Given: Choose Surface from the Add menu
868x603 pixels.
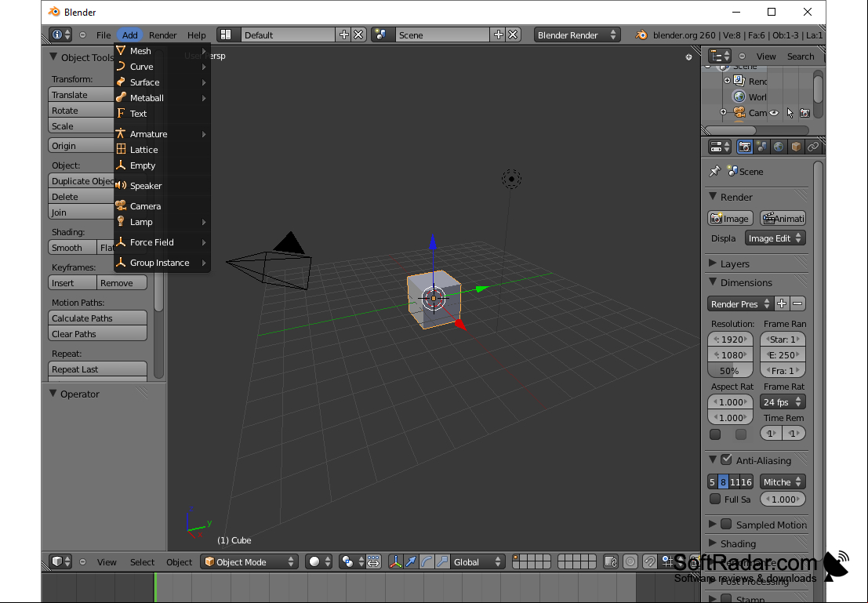Looking at the screenshot, I should click(162, 82).
